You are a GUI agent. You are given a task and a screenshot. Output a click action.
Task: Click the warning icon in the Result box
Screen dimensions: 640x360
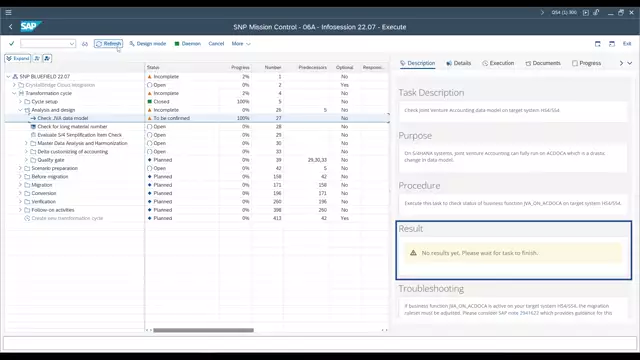click(x=413, y=253)
